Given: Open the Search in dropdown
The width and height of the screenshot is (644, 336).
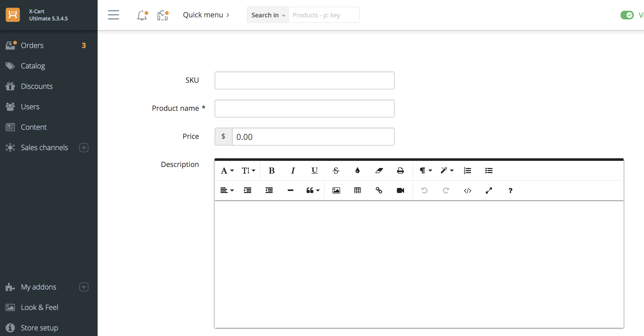Looking at the screenshot, I should [268, 15].
